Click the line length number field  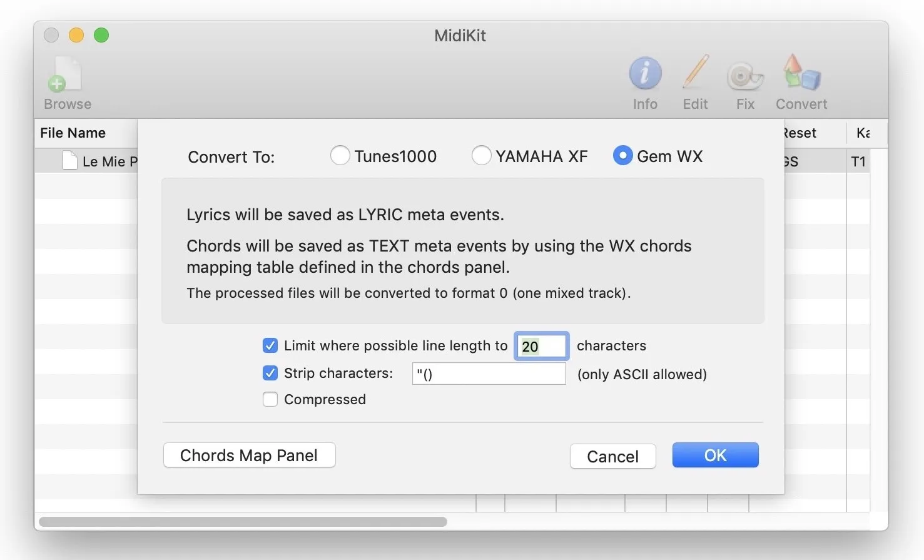click(542, 346)
